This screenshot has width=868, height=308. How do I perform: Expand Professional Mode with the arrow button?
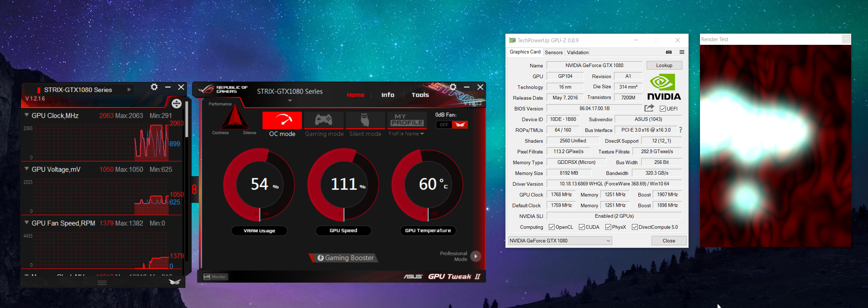click(476, 256)
